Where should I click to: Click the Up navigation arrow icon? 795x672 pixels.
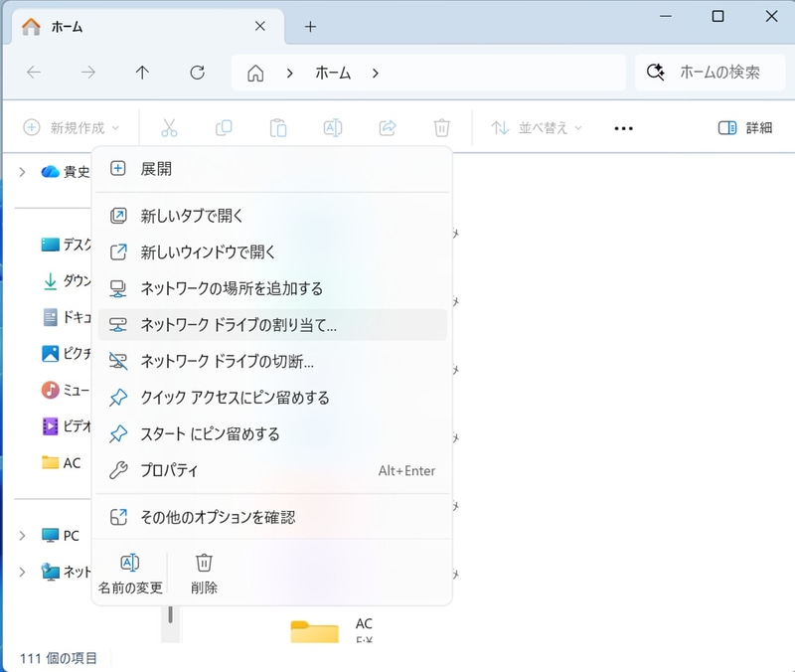tap(142, 72)
